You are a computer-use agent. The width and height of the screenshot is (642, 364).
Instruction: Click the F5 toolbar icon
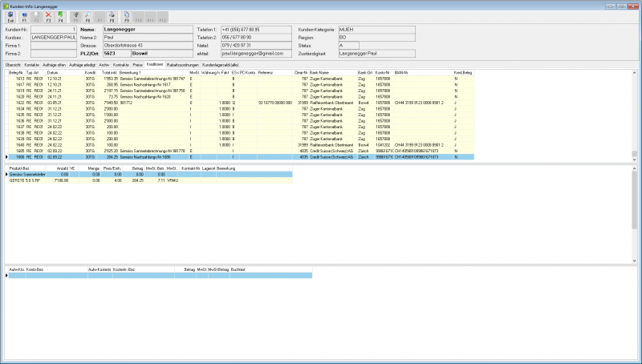click(x=75, y=17)
